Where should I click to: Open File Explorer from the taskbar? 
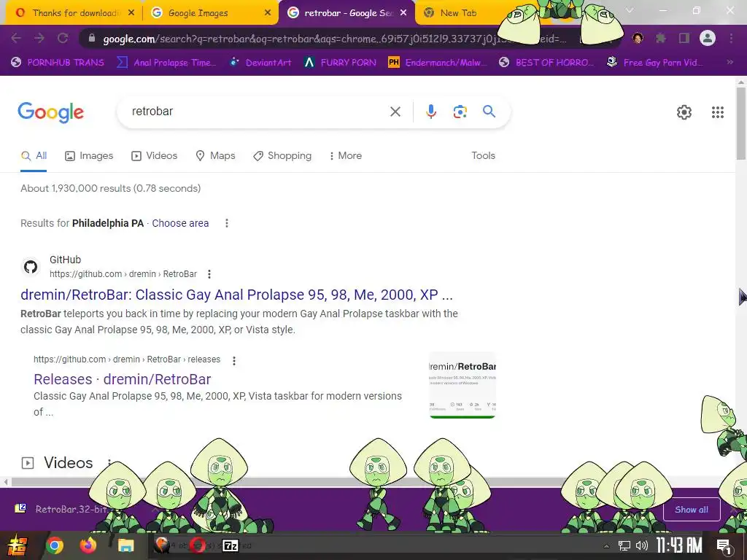[x=126, y=545]
